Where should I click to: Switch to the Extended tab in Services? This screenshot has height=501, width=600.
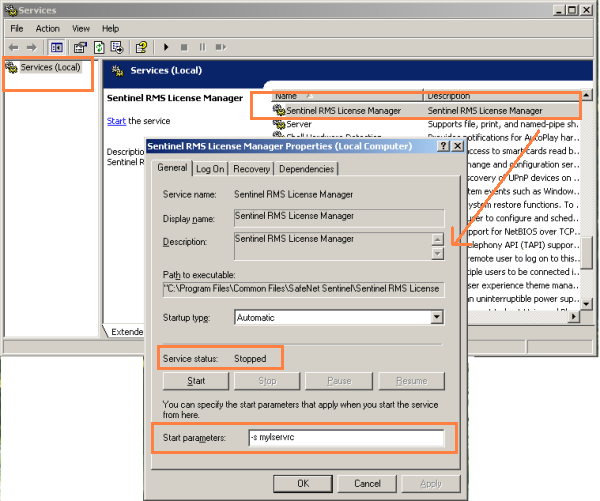pyautogui.click(x=126, y=331)
